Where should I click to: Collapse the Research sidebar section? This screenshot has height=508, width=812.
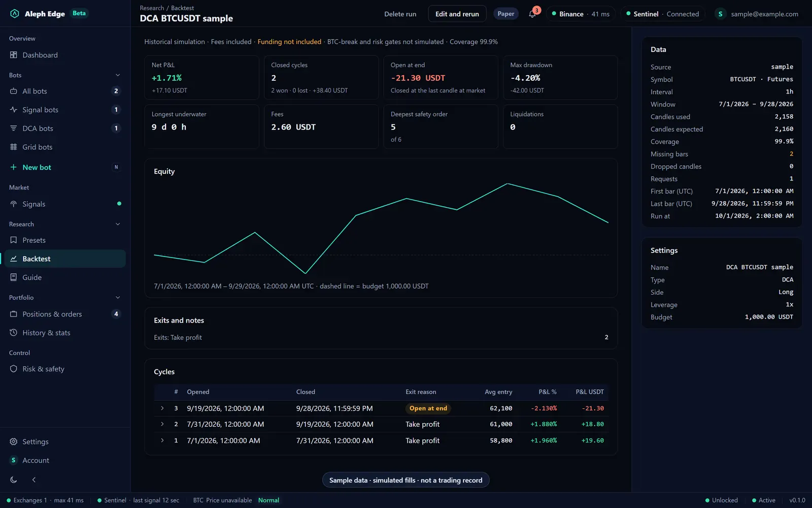point(118,224)
